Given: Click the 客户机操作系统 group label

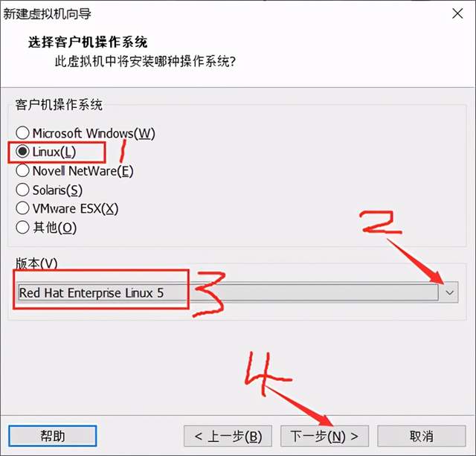Looking at the screenshot, I should [x=59, y=105].
